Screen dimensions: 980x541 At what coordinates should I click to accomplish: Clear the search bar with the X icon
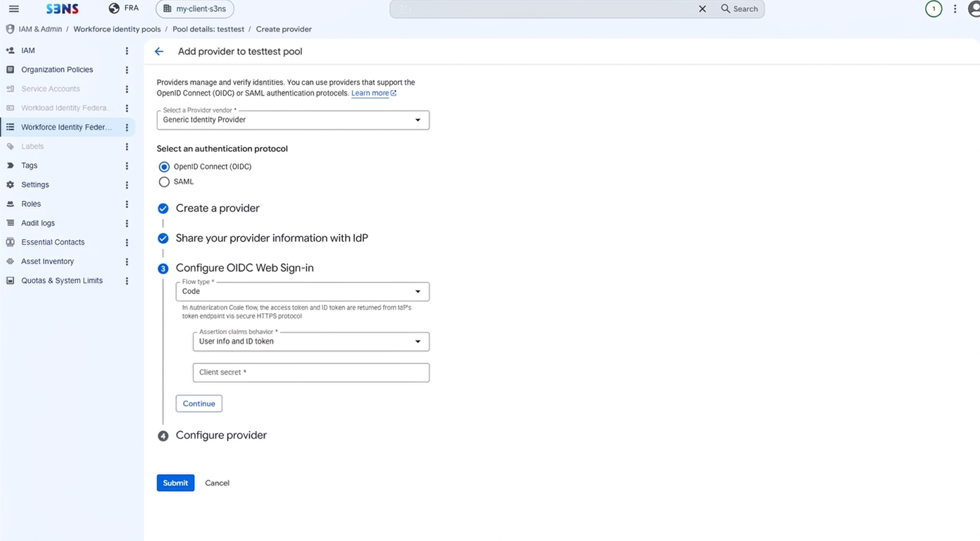702,9
